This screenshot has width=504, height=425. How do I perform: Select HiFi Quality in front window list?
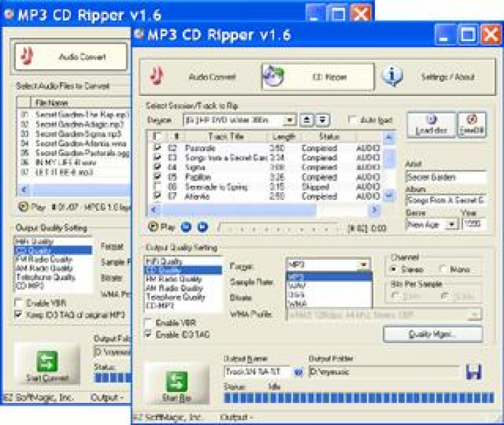click(183, 261)
